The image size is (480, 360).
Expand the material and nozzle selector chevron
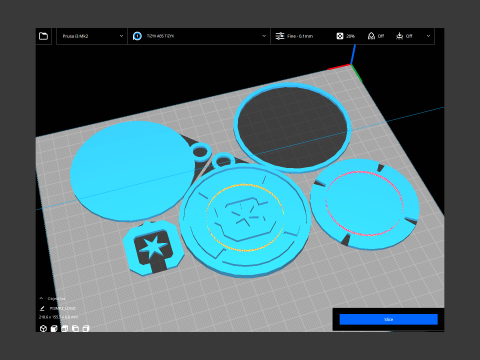264,36
